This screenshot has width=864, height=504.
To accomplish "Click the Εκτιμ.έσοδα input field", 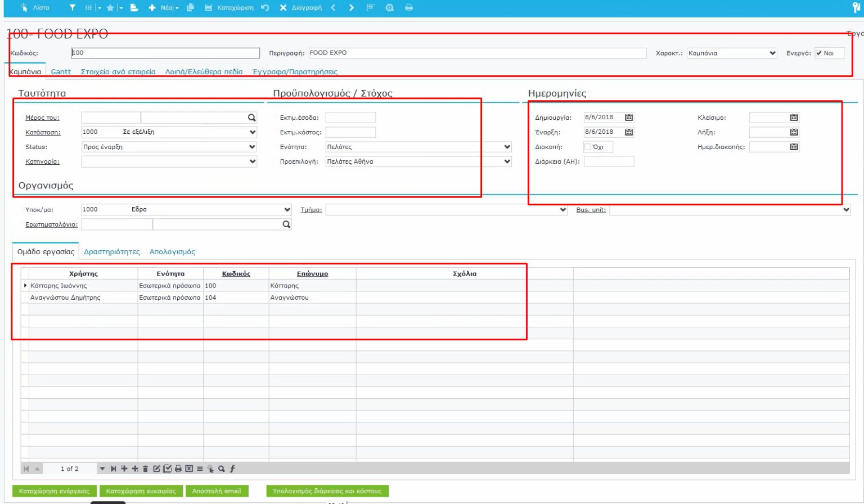I will tap(350, 118).
